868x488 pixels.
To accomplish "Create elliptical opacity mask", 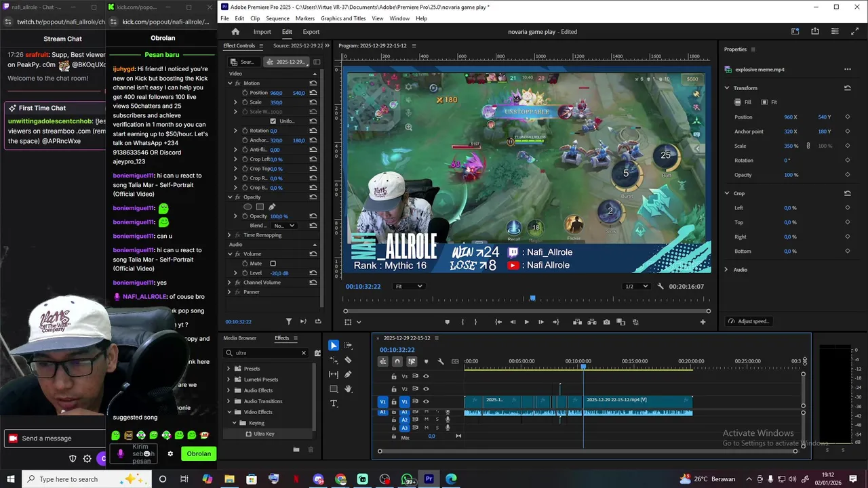I will tap(248, 207).
